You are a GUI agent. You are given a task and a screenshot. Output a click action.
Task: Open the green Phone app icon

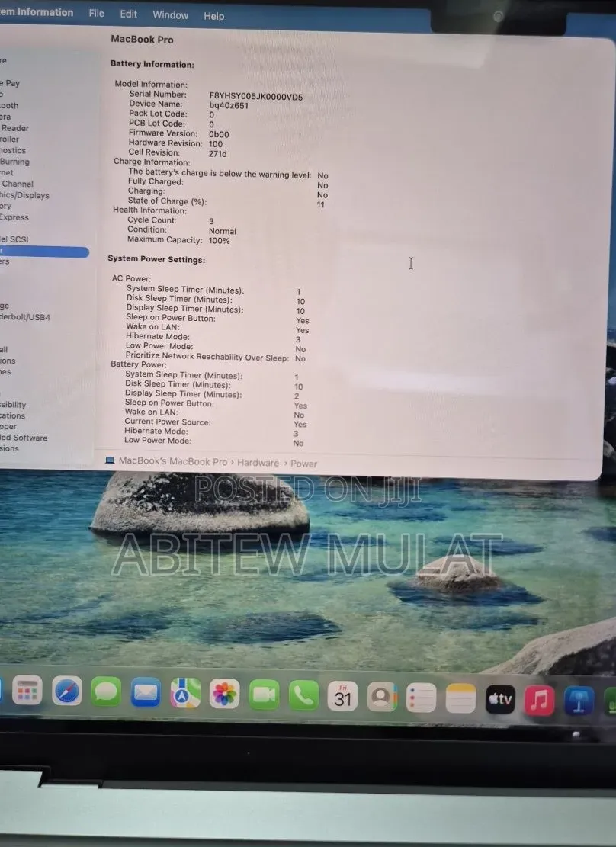click(x=303, y=695)
